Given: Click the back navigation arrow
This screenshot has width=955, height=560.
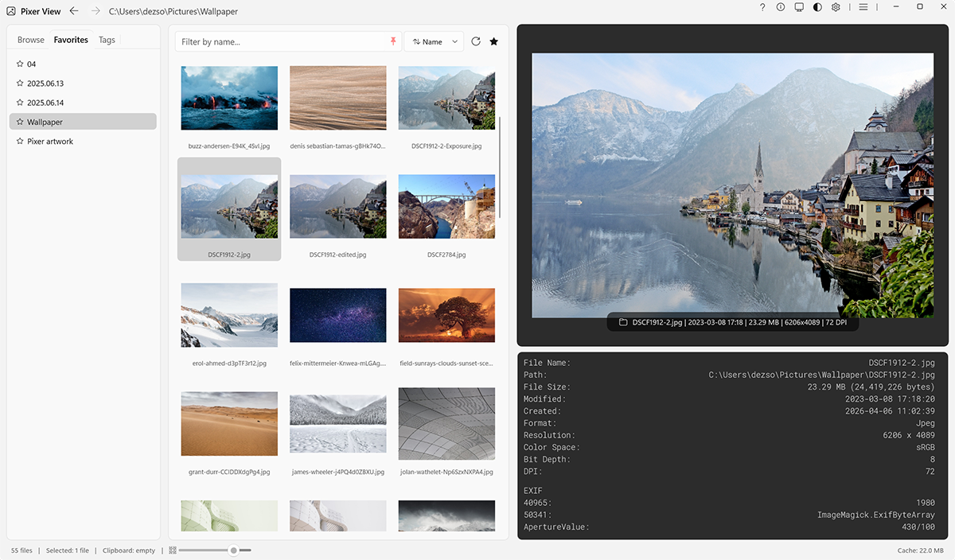Looking at the screenshot, I should coord(74,11).
